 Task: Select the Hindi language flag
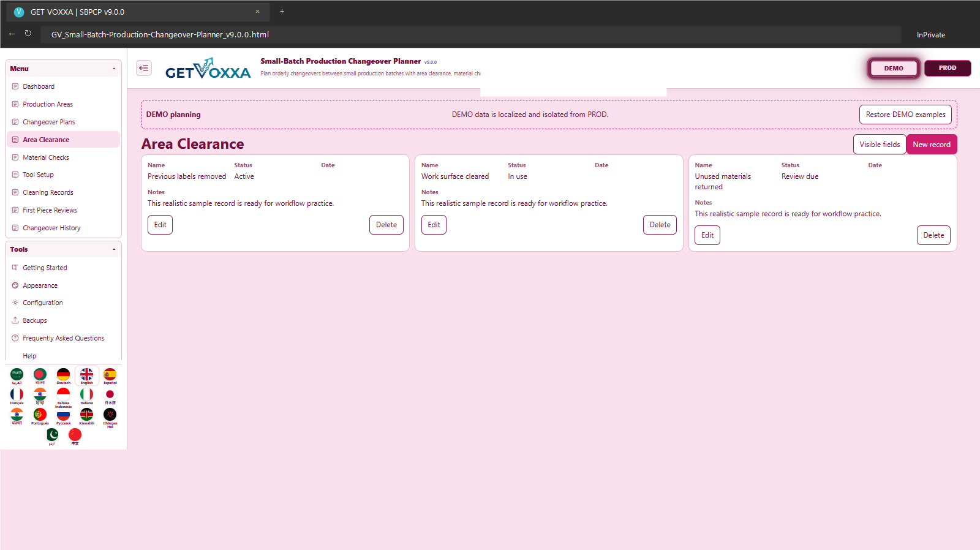(x=40, y=396)
